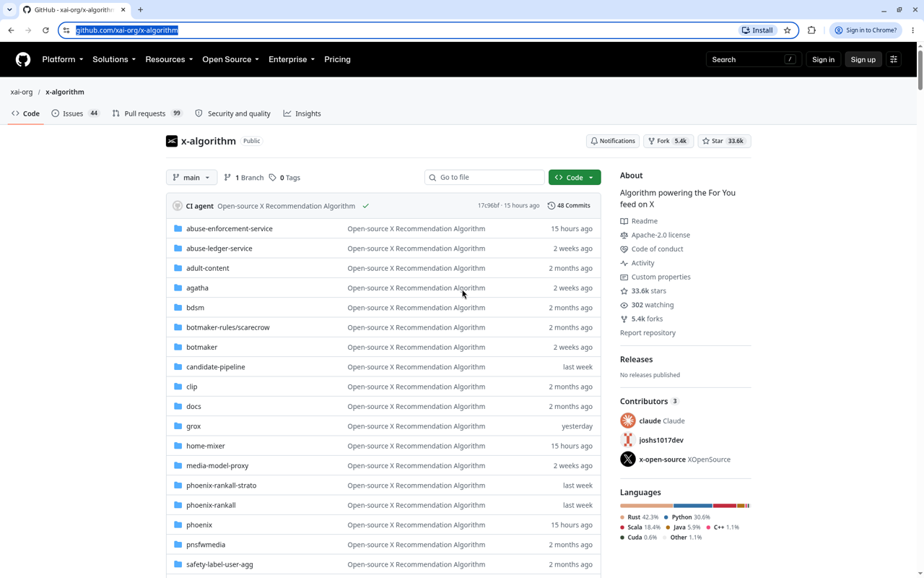The height and width of the screenshot is (578, 924).
Task: Click the folder icon for agatha
Action: pos(178,288)
